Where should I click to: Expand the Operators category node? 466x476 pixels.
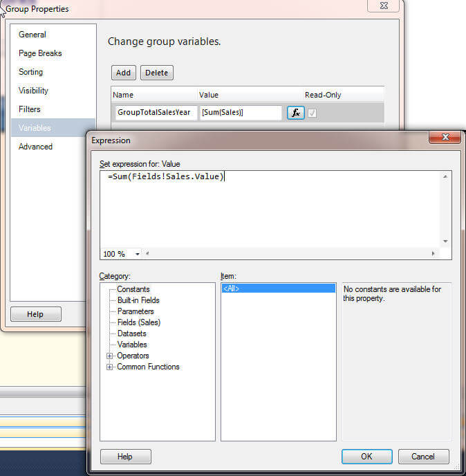click(x=109, y=356)
